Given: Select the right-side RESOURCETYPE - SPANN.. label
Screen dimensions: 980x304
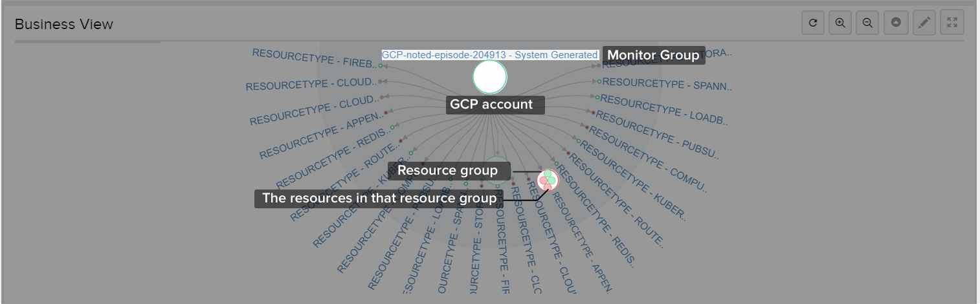Looking at the screenshot, I should tap(667, 84).
